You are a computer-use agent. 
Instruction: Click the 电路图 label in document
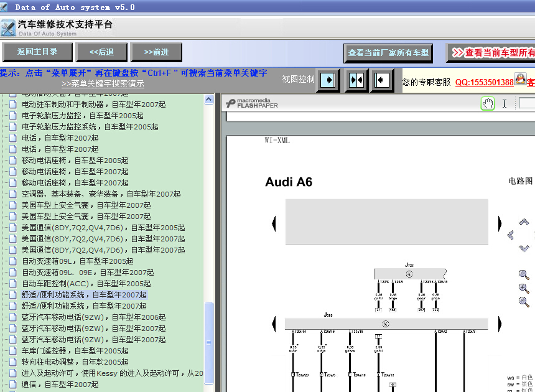(x=520, y=181)
